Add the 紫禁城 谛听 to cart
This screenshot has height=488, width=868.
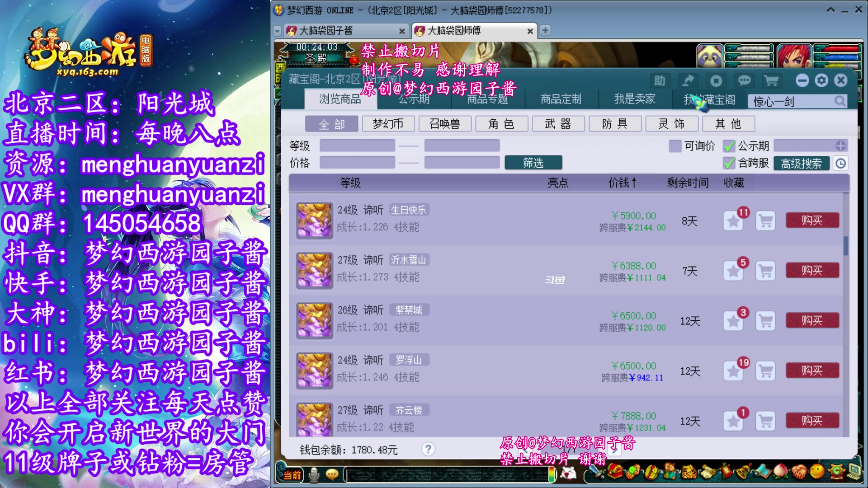click(x=765, y=321)
